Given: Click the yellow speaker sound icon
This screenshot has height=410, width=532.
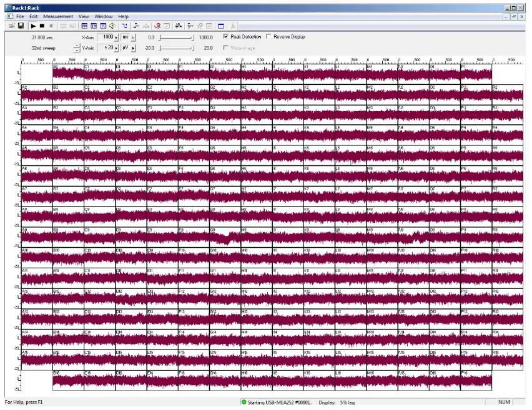Looking at the screenshot, I should [112, 26].
